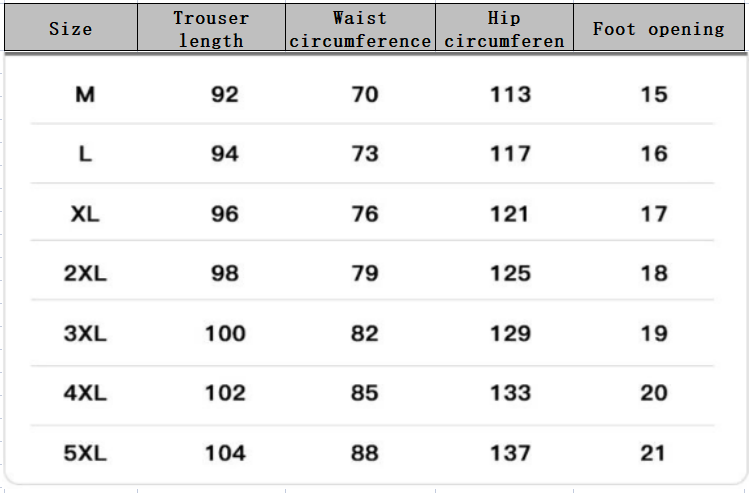Select the 5XL size row label
The width and height of the screenshot is (749, 493).
click(85, 453)
